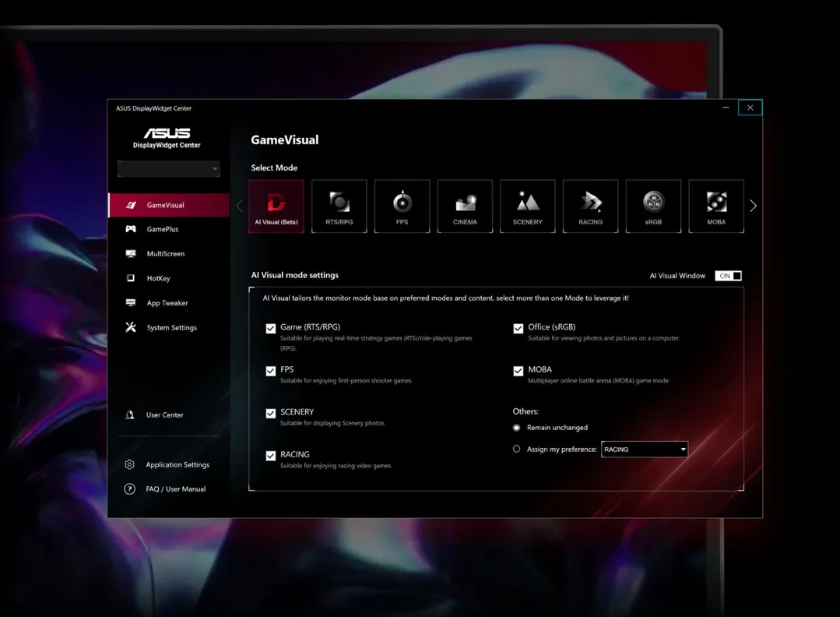This screenshot has height=617, width=840.
Task: Open the HotKey menu item
Action: (169, 279)
